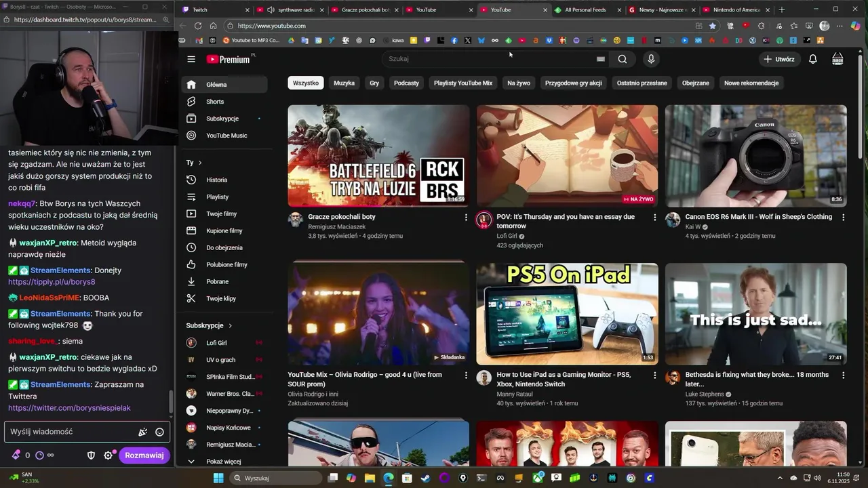
Task: Open Pobrane downloads in the sidebar
Action: [x=224, y=281]
